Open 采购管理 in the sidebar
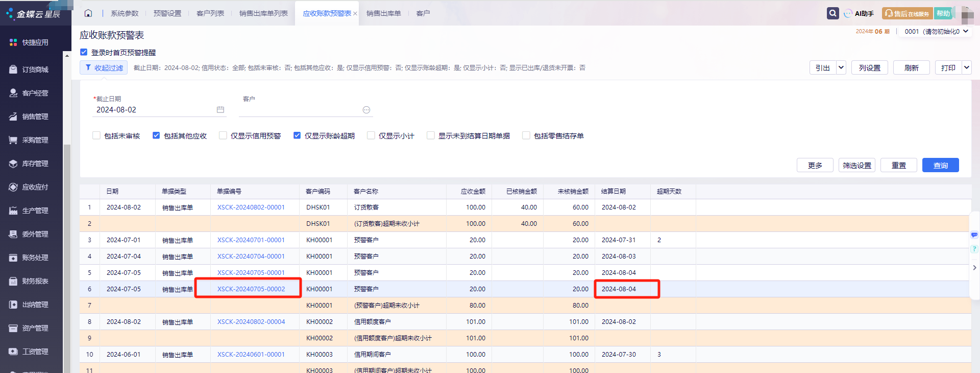Screen dimensions: 980x373 click(29, 140)
